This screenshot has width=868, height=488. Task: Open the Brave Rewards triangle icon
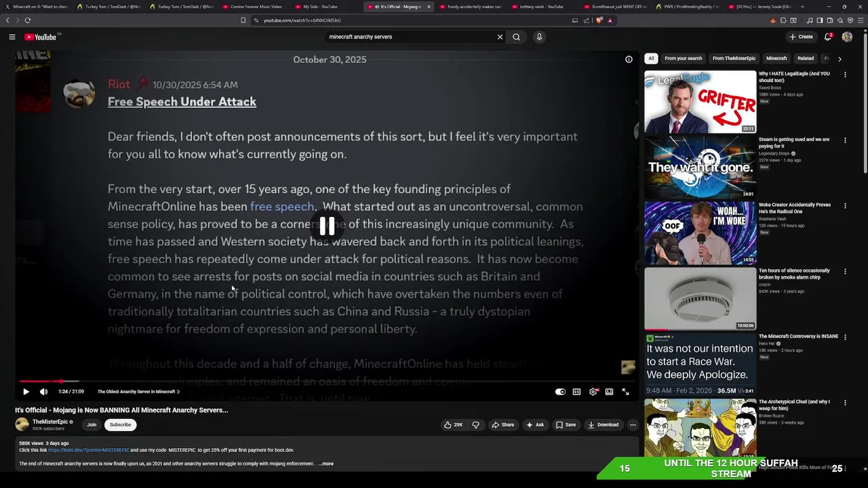tap(610, 20)
